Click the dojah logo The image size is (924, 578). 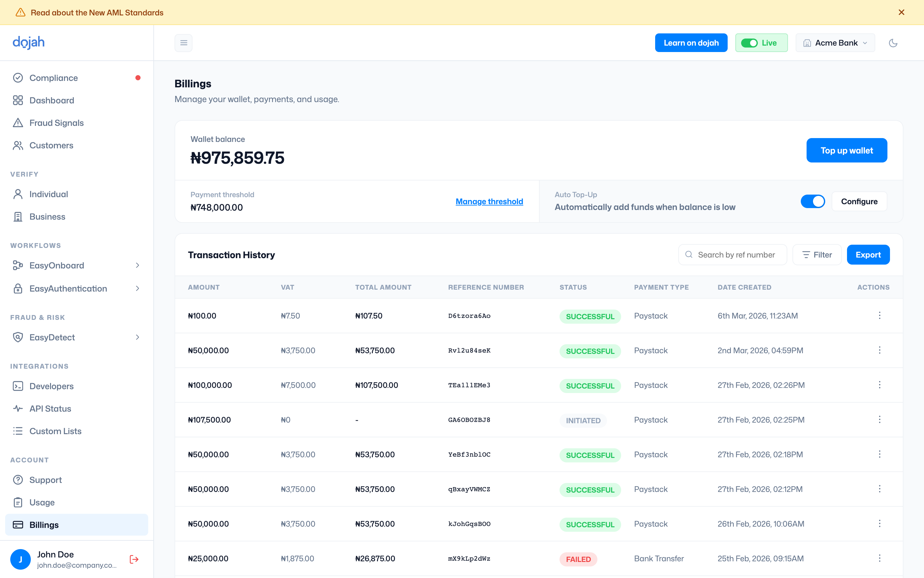point(29,42)
